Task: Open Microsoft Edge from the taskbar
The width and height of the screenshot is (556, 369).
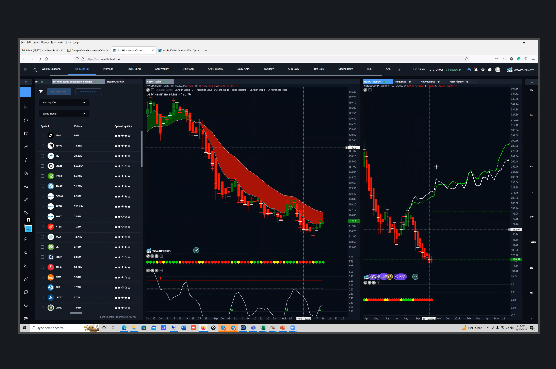Action: (124, 328)
